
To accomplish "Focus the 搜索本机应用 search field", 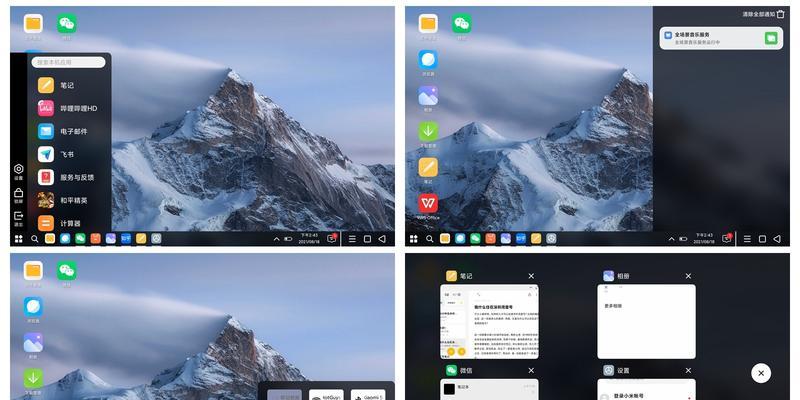I will click(68, 62).
